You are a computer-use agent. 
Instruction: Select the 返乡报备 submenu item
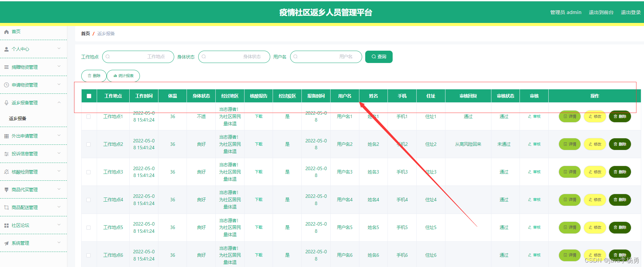(x=33, y=118)
